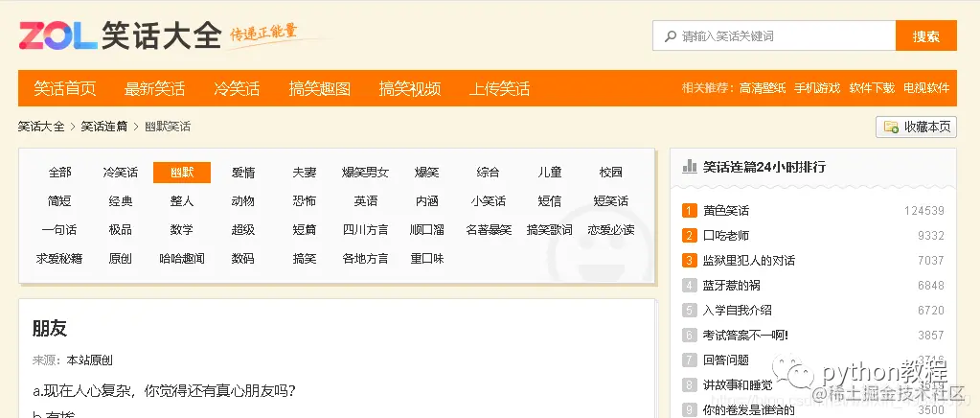This screenshot has width=980, height=418.
Task: Select the 哈哈趣闻 category
Action: pyautogui.click(x=182, y=259)
